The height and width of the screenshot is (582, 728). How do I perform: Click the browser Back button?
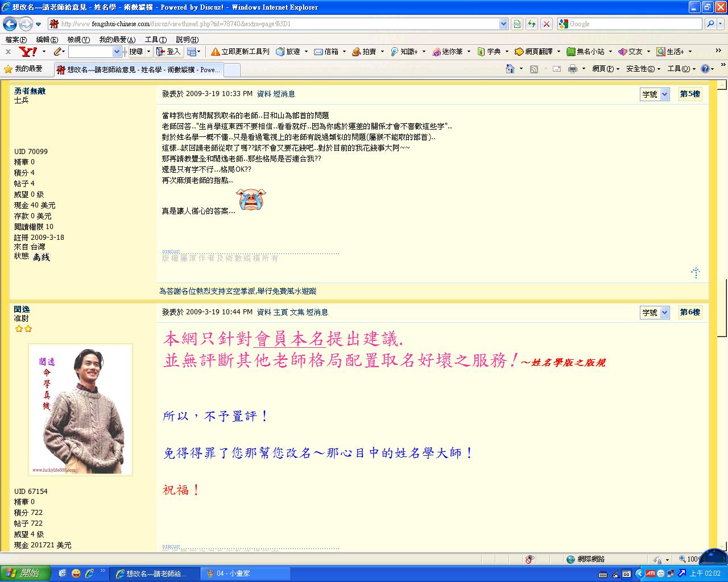click(x=10, y=24)
